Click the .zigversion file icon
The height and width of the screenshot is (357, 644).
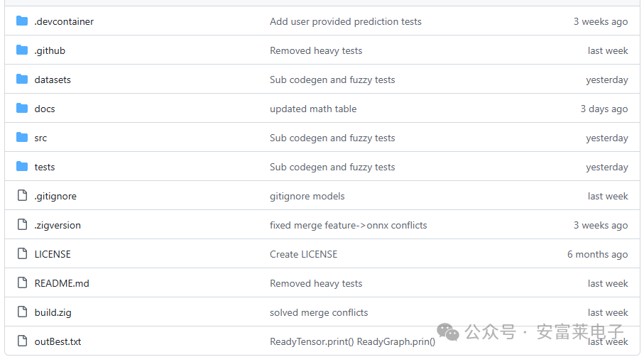click(x=22, y=224)
